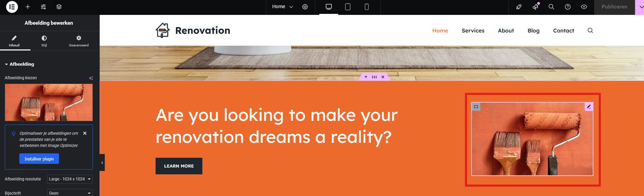Open the structure layers icon

point(59,7)
